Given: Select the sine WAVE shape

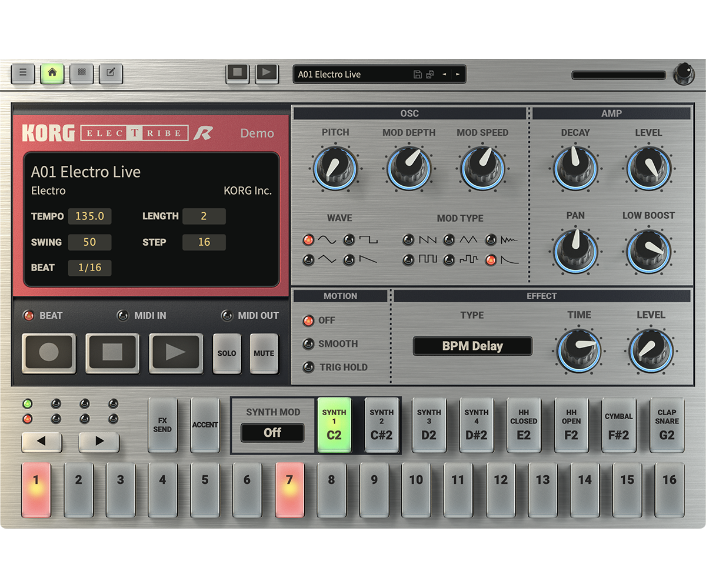Looking at the screenshot, I should [308, 240].
